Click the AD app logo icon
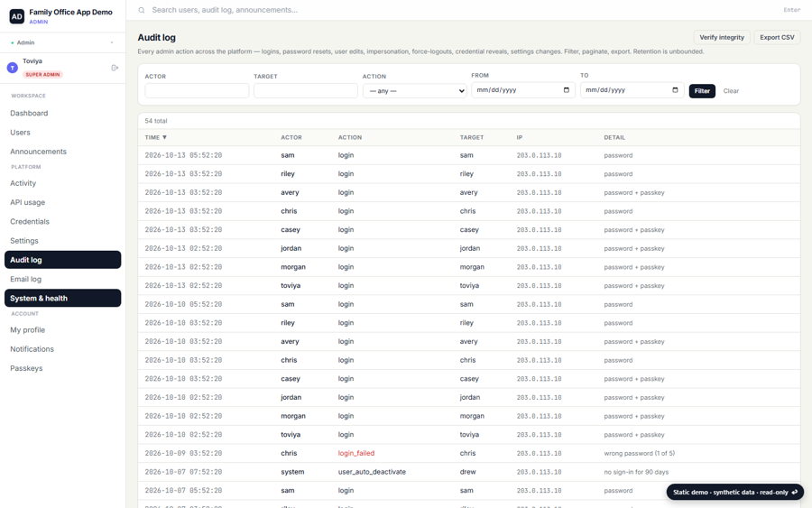This screenshot has width=812, height=508. (x=17, y=16)
